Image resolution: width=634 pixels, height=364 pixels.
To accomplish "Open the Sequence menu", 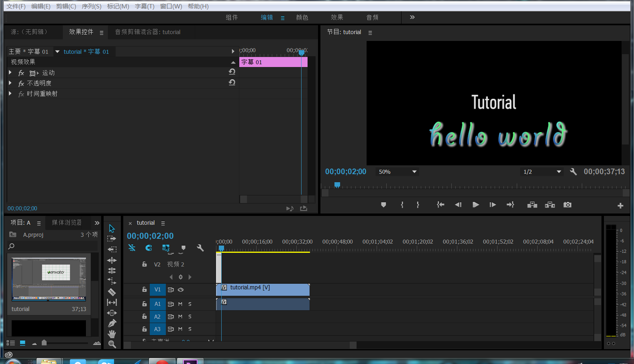I will (x=92, y=6).
